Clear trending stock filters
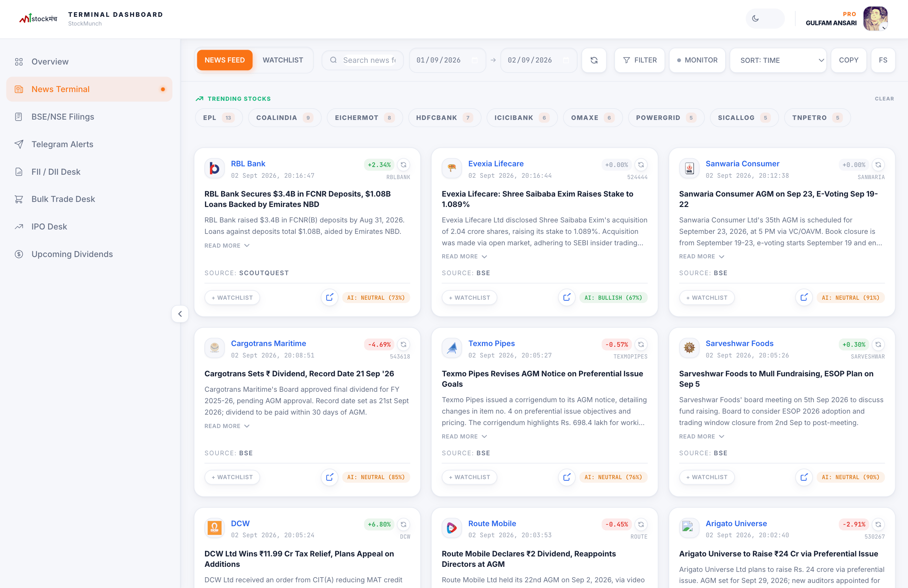 [884, 98]
